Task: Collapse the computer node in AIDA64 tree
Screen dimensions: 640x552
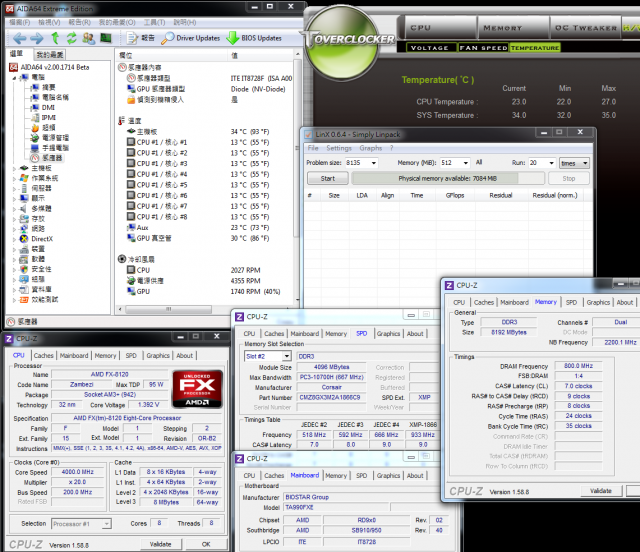Action: click(x=15, y=78)
